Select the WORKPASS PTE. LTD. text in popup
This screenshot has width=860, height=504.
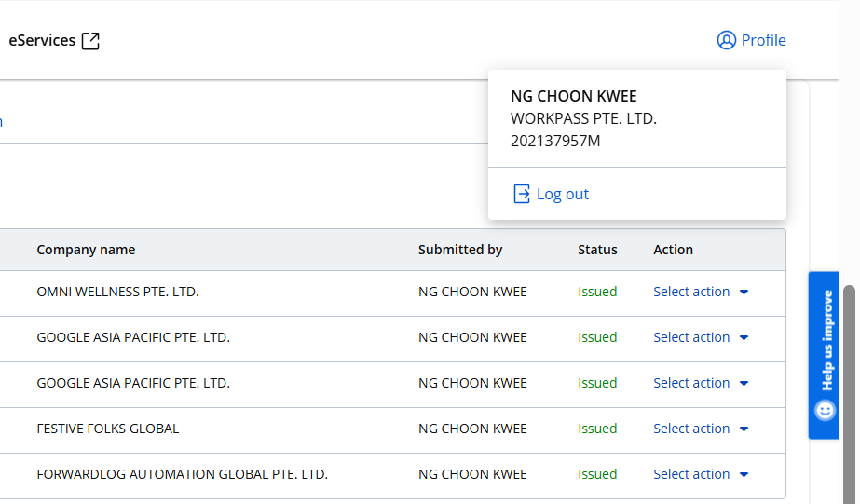tap(583, 119)
